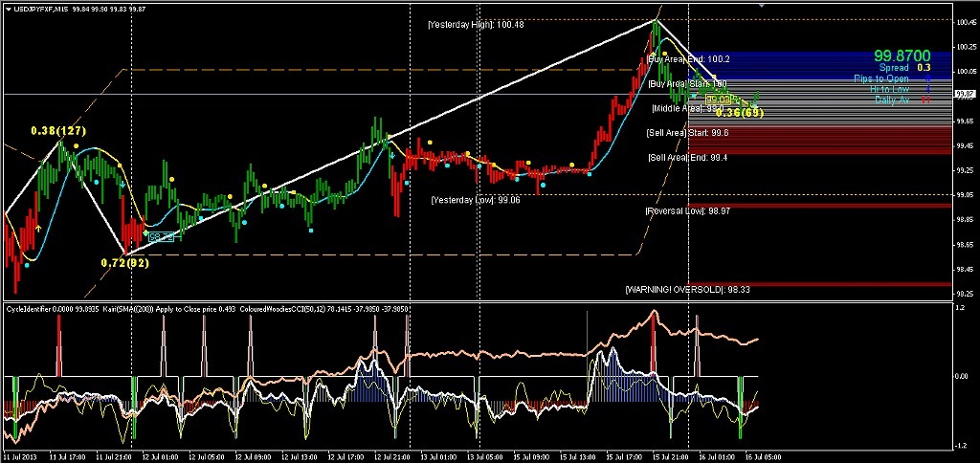This screenshot has height=463, width=980.
Task: Select the [Reversal Low]: 98.97 label
Action: (687, 211)
